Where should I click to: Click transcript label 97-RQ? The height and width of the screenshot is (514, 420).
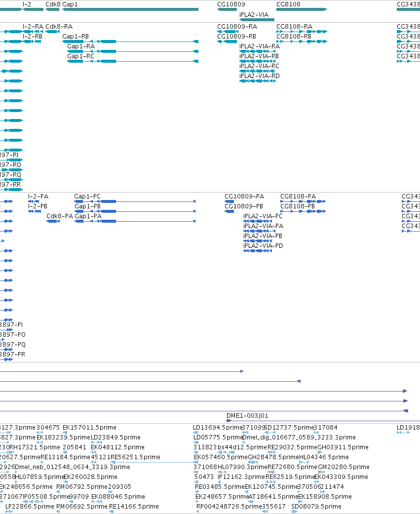tap(10, 174)
